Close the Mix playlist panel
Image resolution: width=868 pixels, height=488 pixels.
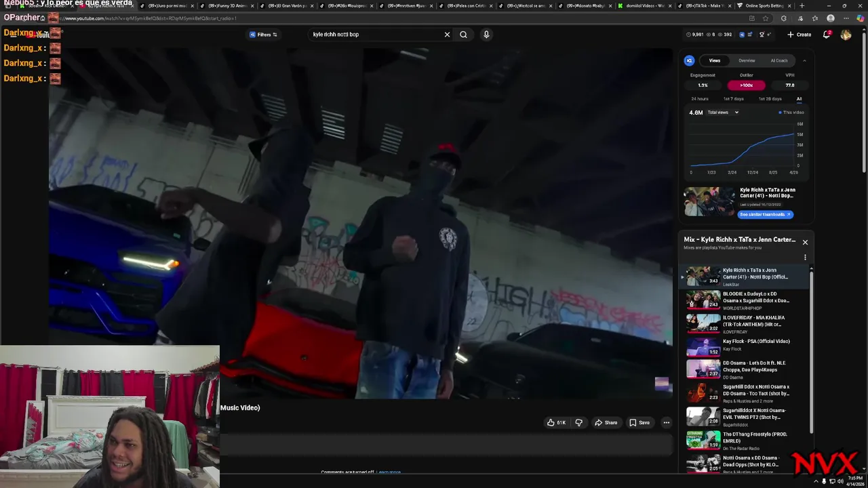[x=805, y=242]
